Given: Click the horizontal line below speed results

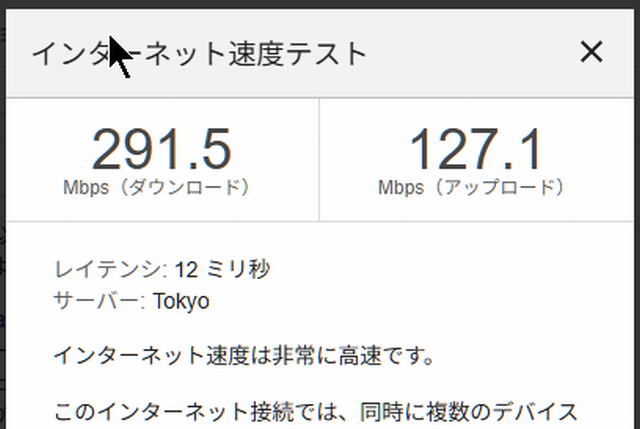Looking at the screenshot, I should pos(319,221).
